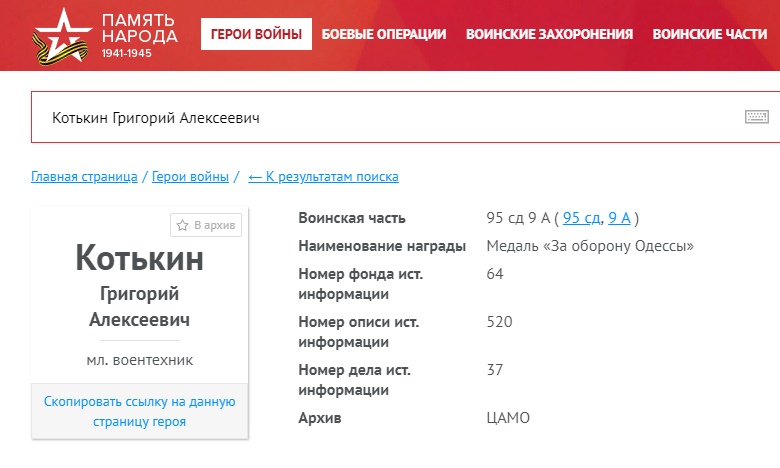
Task: Open Воинские части menu item
Action: coord(710,34)
